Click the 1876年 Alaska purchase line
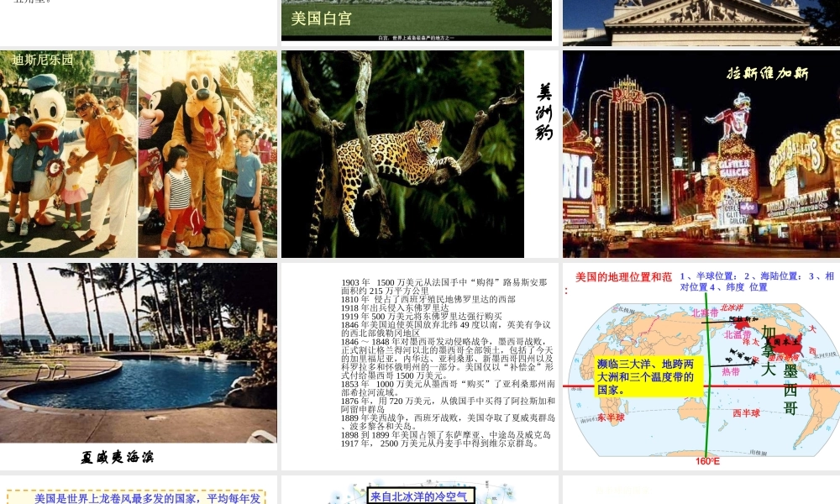This screenshot has width=840, height=504. 448,405
